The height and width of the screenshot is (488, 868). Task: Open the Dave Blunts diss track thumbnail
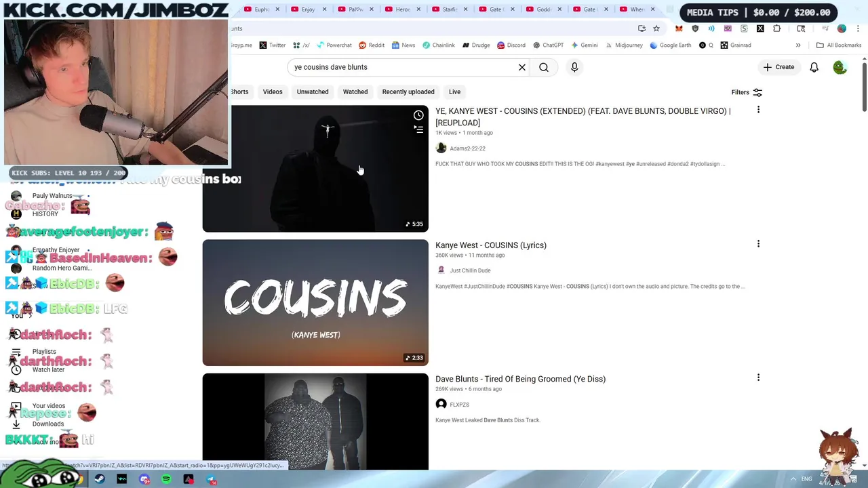point(315,421)
